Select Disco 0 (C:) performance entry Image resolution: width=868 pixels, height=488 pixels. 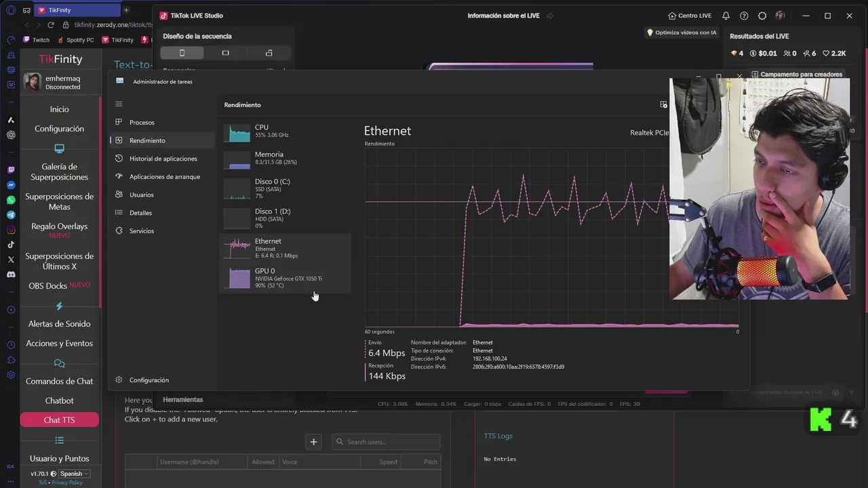(x=285, y=188)
